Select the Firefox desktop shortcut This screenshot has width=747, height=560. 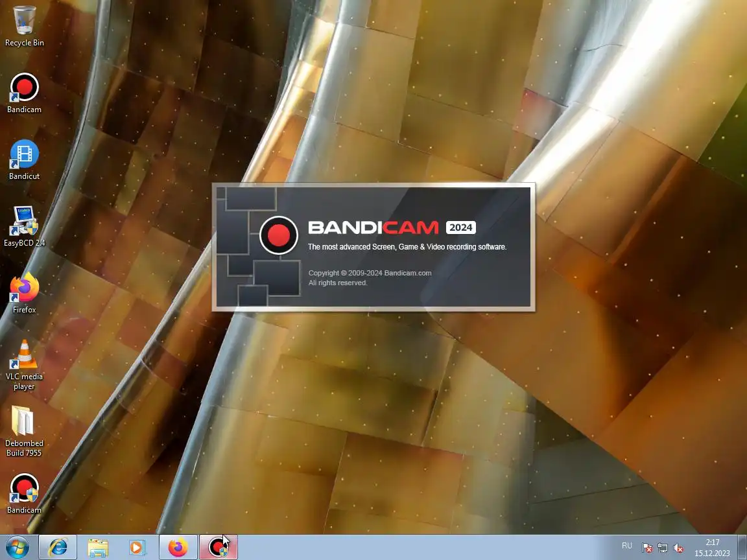click(x=24, y=293)
